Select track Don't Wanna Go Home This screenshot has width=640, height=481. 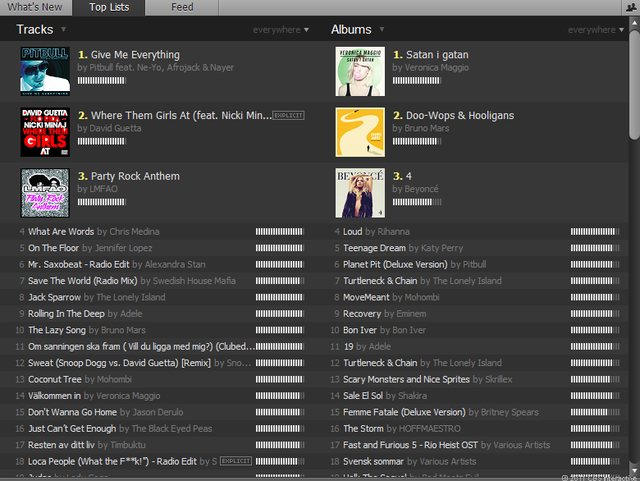tap(72, 412)
